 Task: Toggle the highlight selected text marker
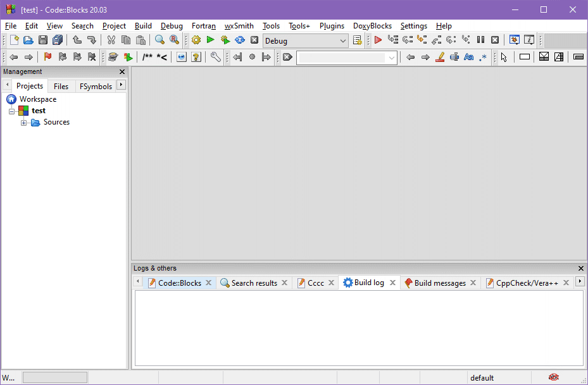pos(440,57)
